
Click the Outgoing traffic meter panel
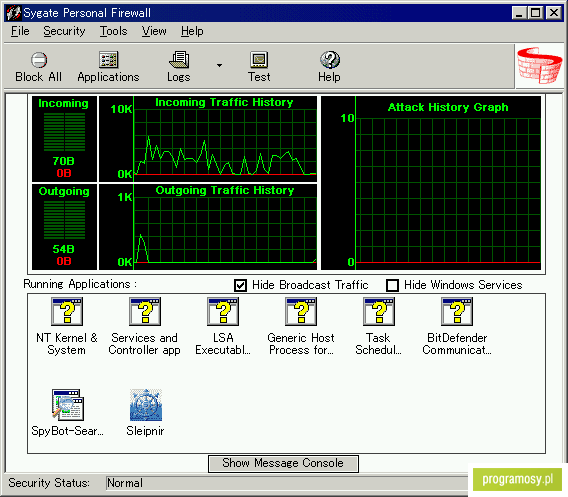64,227
